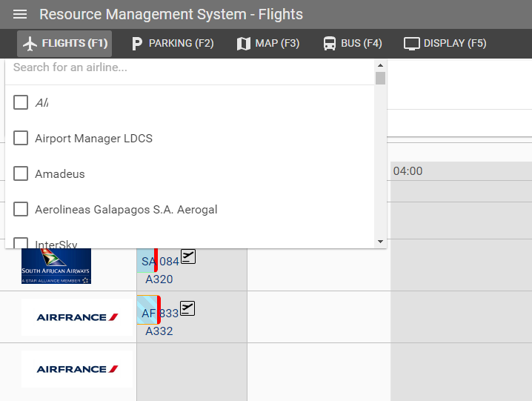
Task: Click the Bus icon in toolbar
Action: pos(330,44)
